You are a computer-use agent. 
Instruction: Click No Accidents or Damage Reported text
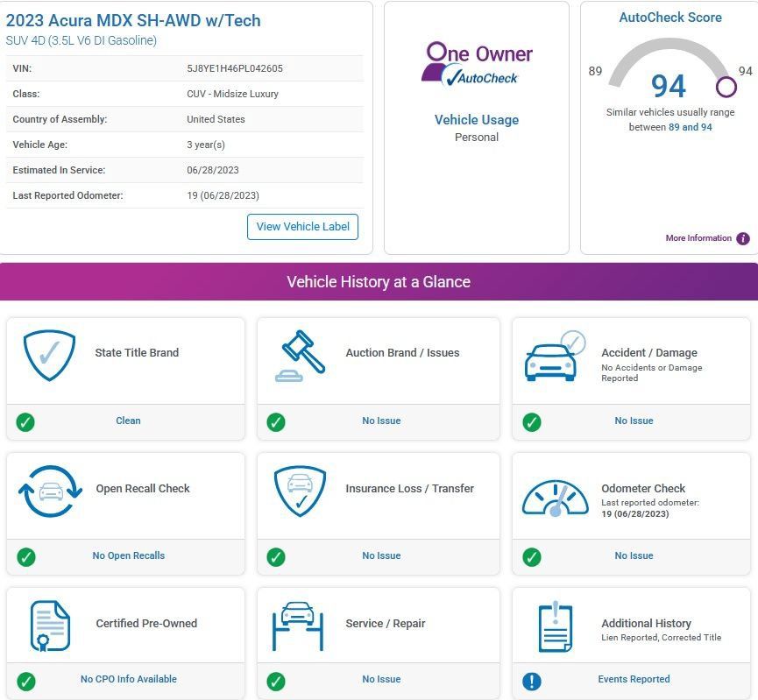(652, 372)
